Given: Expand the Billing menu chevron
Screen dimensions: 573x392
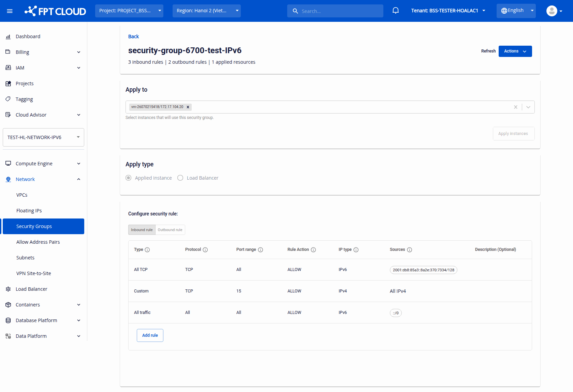Looking at the screenshot, I should coord(79,52).
